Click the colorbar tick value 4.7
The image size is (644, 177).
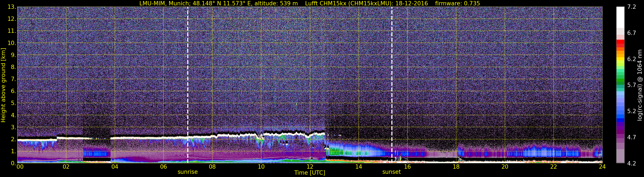pos(632,137)
